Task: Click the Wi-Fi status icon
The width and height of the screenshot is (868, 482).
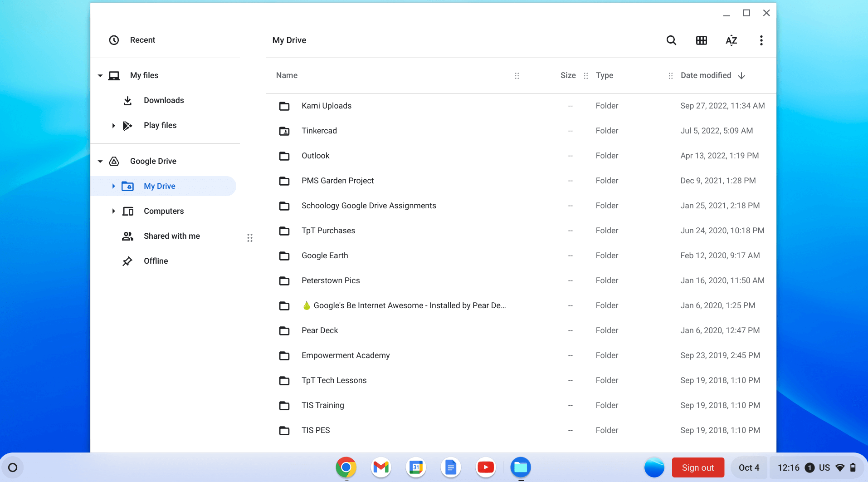Action: click(x=840, y=467)
